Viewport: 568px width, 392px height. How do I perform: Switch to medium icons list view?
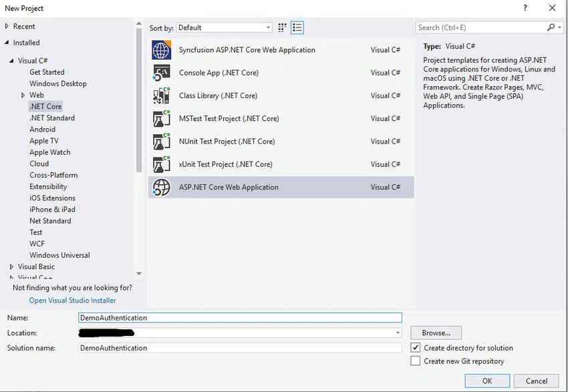[297, 27]
